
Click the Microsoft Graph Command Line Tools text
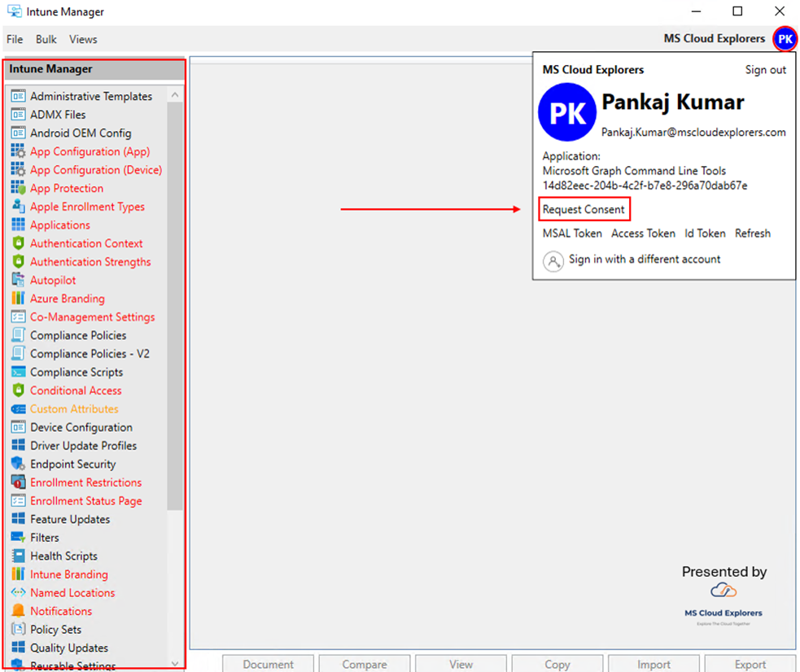tap(634, 170)
